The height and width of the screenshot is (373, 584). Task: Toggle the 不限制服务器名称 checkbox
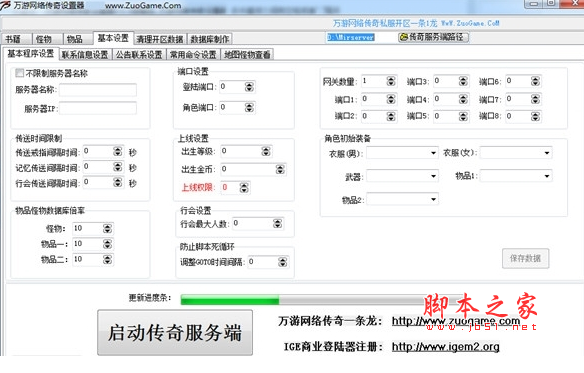pyautogui.click(x=19, y=73)
